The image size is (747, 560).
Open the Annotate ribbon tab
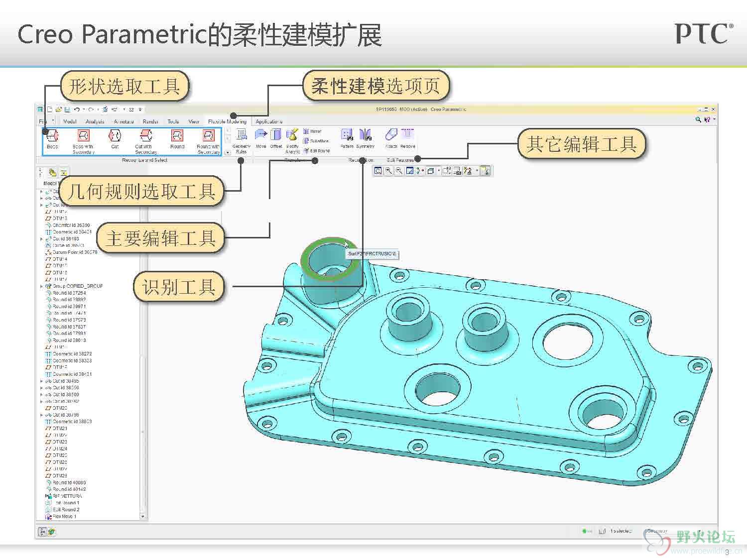124,121
